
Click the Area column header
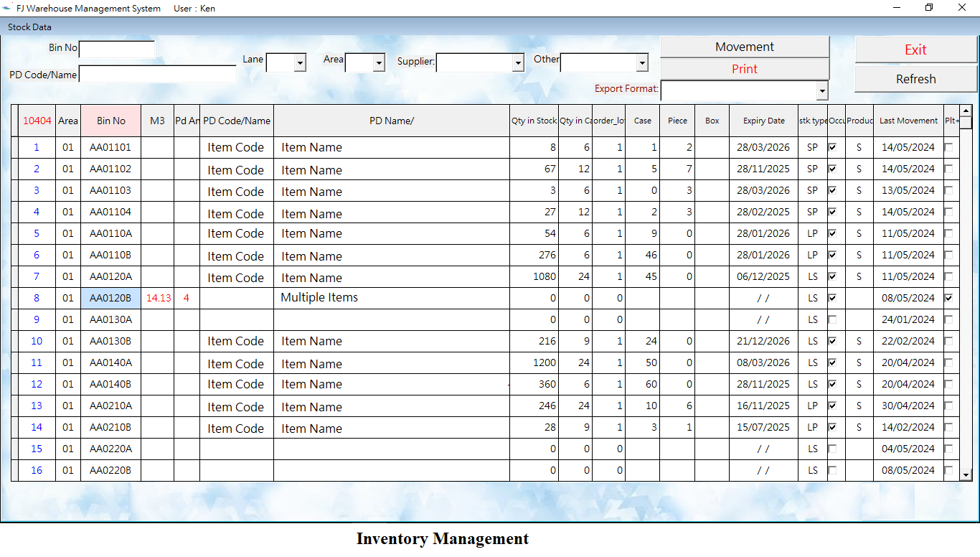68,121
